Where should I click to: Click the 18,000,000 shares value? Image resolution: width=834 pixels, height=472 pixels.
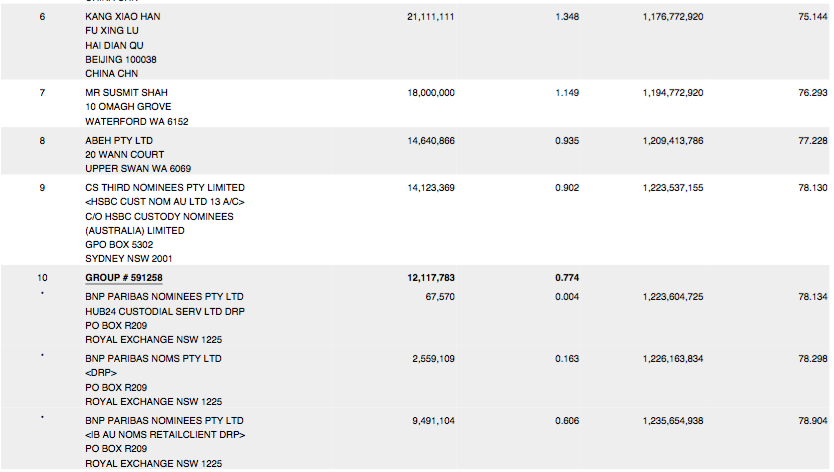(x=431, y=92)
